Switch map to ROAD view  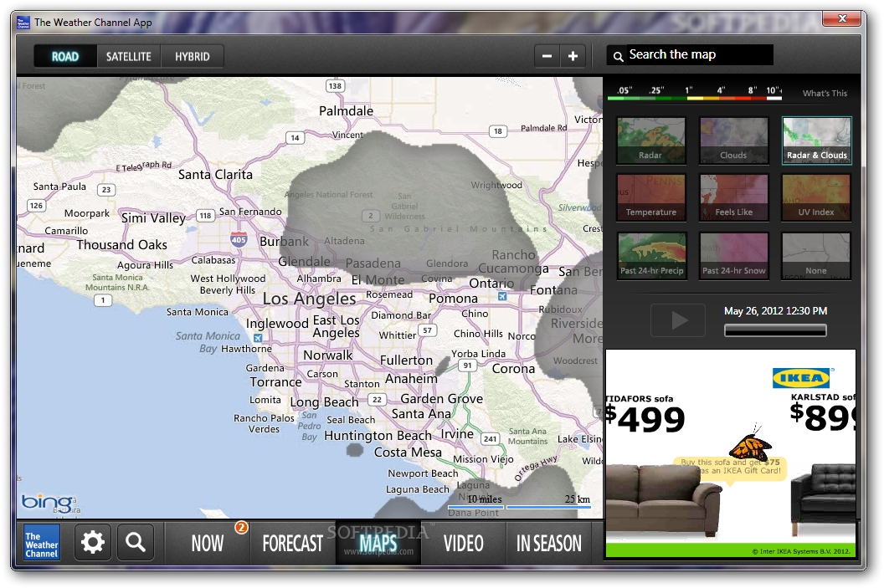coord(64,56)
